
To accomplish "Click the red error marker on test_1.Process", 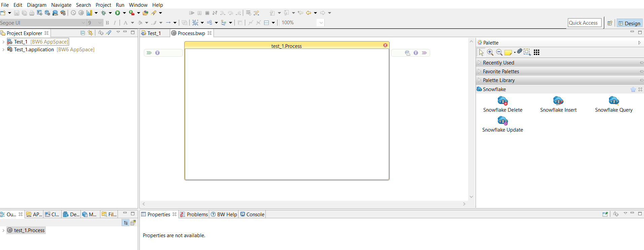I will coord(385,45).
